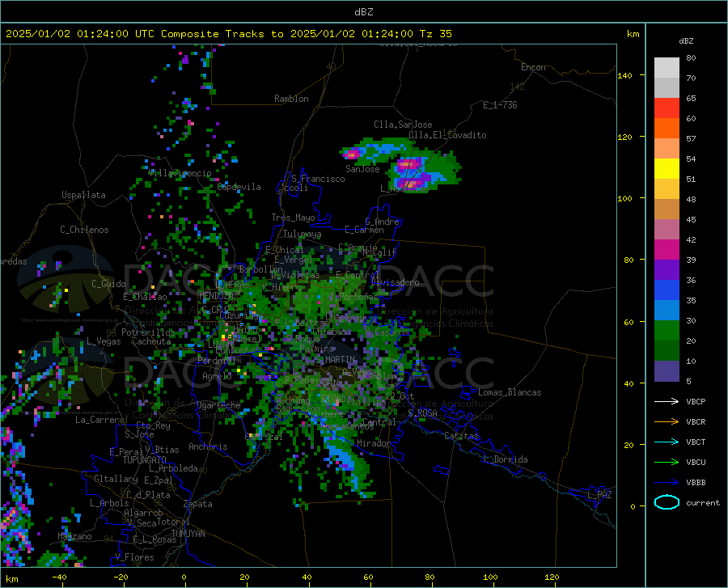This screenshot has height=588, width=728.
Task: Click the 'Encon' map label
Action: [533, 67]
